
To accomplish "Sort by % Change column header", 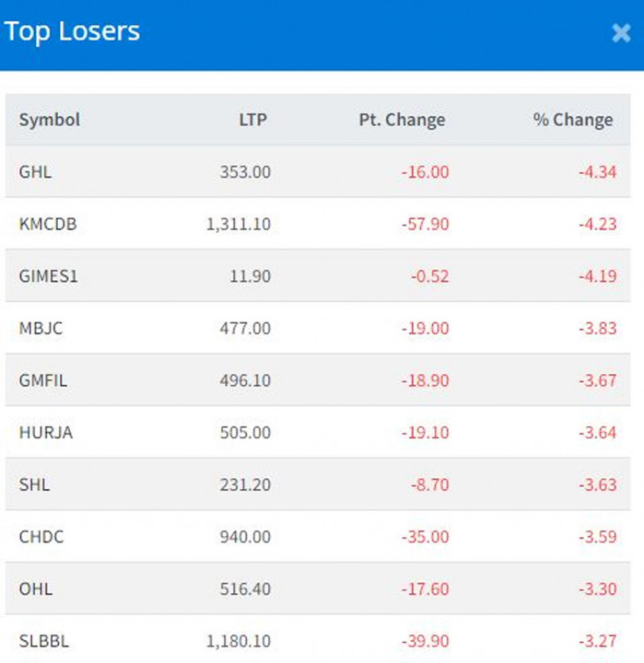I will pyautogui.click(x=572, y=120).
